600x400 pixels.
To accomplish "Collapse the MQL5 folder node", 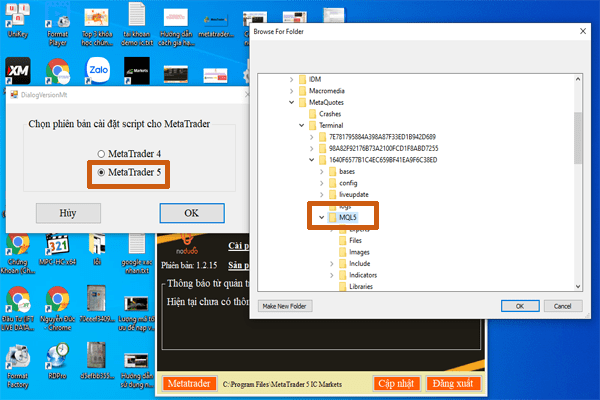I will pyautogui.click(x=322, y=217).
